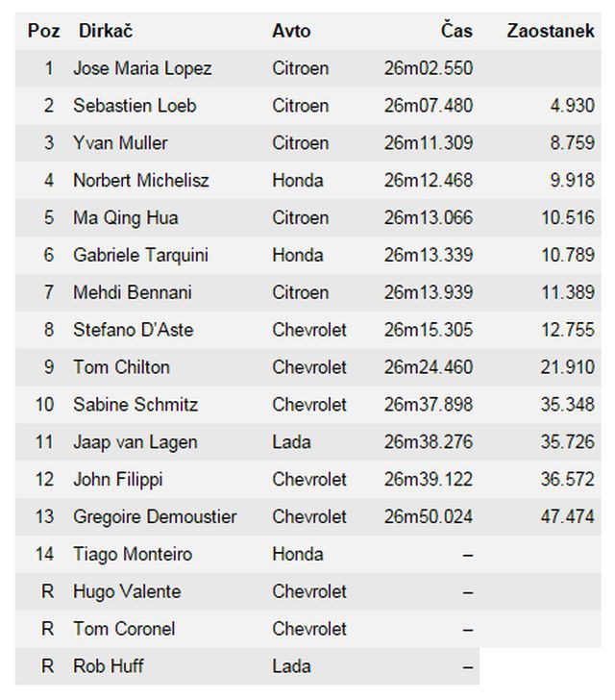
Task: Click Tom Chilton's gap 21.910
Action: point(567,367)
